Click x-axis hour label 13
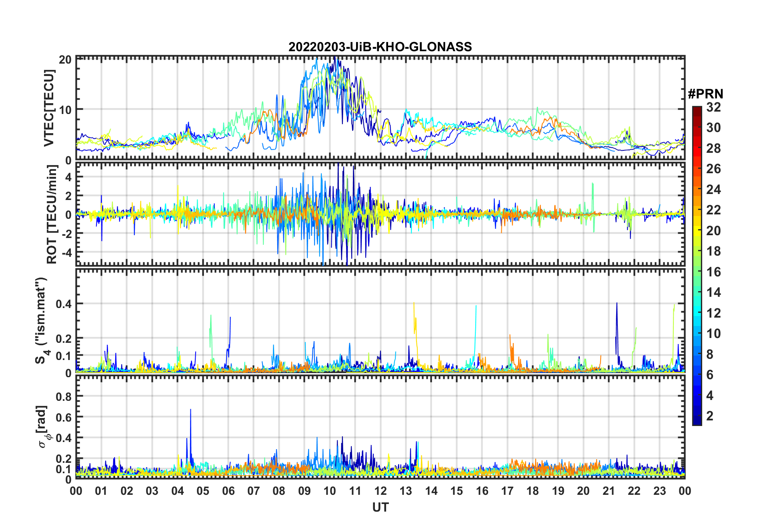Image resolution: width=761 pixels, height=532 pixels. (x=406, y=491)
